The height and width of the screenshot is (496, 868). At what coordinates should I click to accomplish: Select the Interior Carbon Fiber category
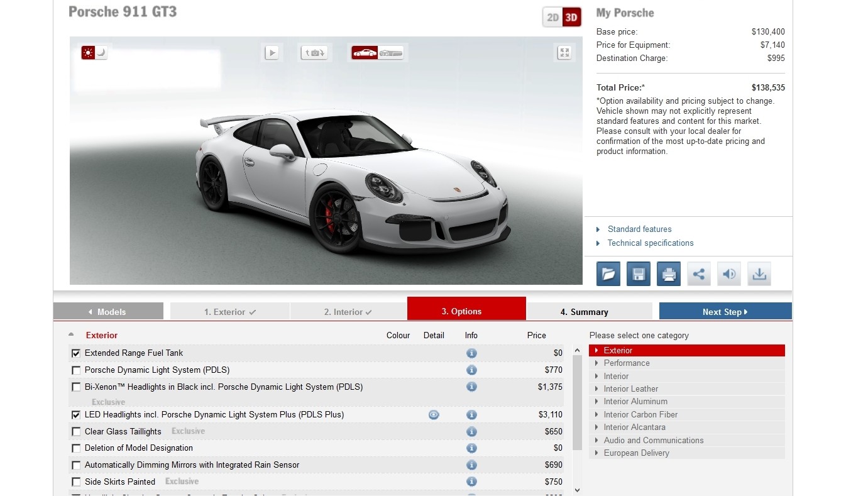click(x=687, y=415)
